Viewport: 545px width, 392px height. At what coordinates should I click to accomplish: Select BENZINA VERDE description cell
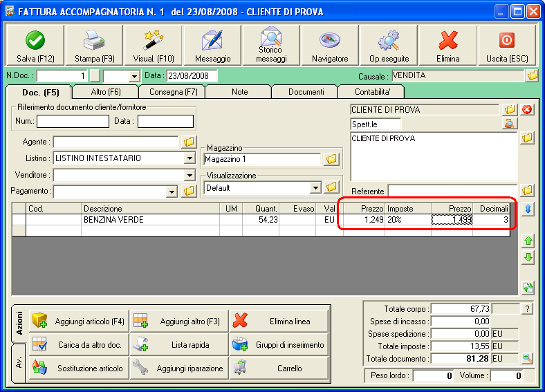point(150,220)
